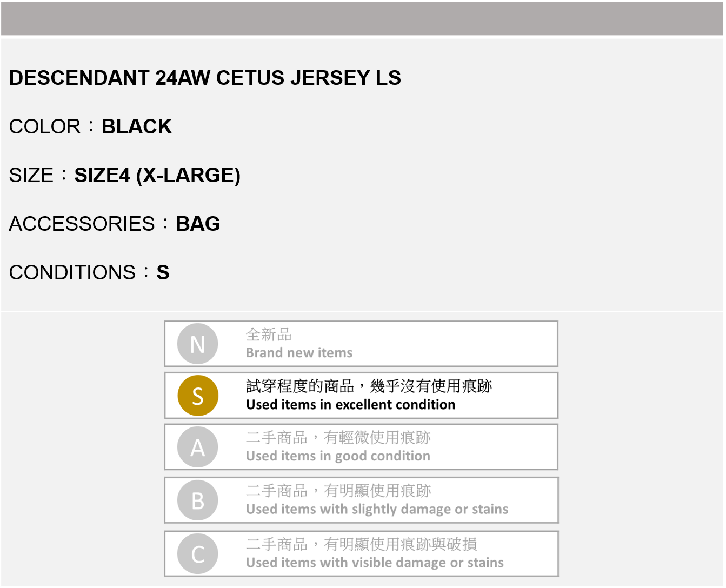
Task: Click the BAG accessories value
Action: [x=198, y=224]
